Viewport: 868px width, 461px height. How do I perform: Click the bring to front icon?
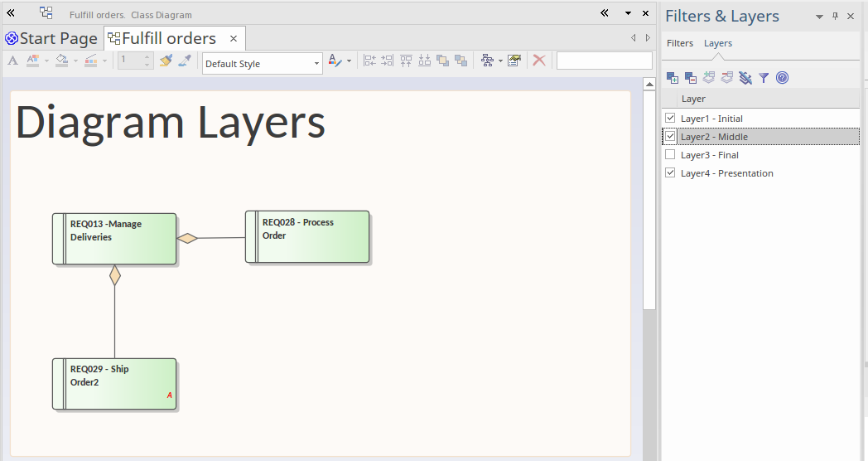click(442, 61)
